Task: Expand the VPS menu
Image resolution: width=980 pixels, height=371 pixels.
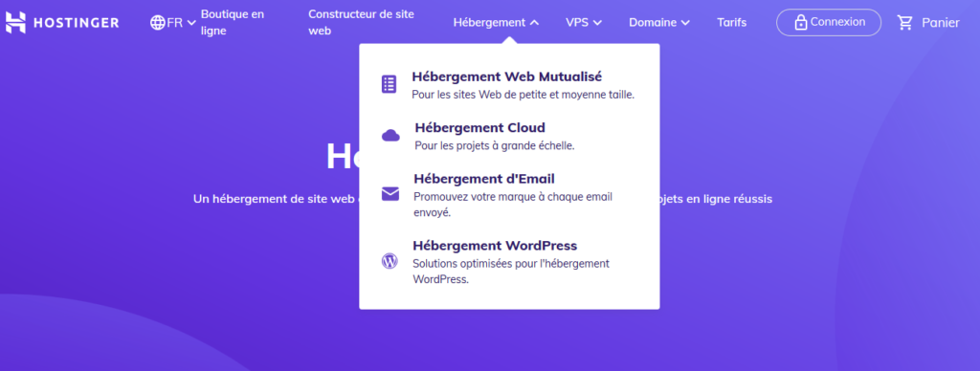Action: 583,23
